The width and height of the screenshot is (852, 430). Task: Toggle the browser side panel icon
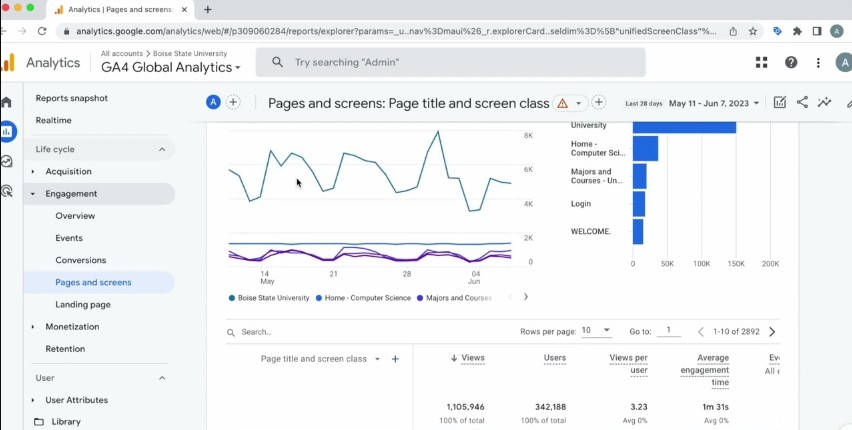pos(817,32)
